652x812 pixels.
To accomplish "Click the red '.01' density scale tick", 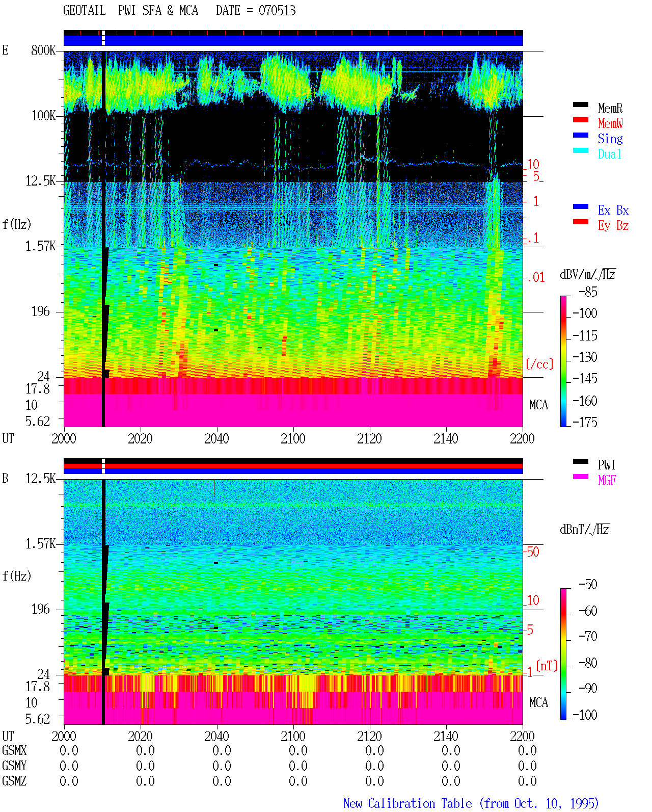I will pos(536,278).
